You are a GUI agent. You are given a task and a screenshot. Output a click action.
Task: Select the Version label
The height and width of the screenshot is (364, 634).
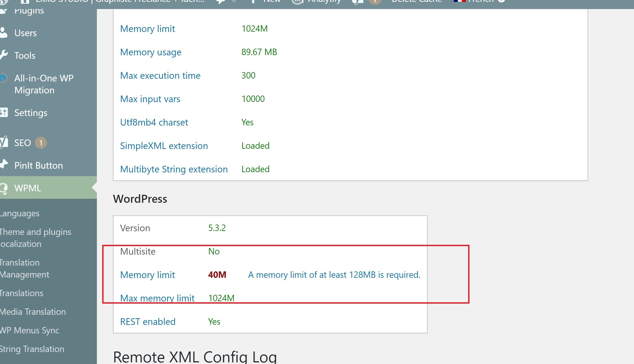coord(135,228)
